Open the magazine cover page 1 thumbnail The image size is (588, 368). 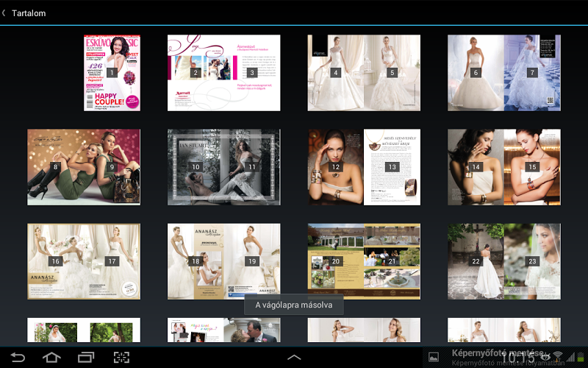tap(112, 73)
